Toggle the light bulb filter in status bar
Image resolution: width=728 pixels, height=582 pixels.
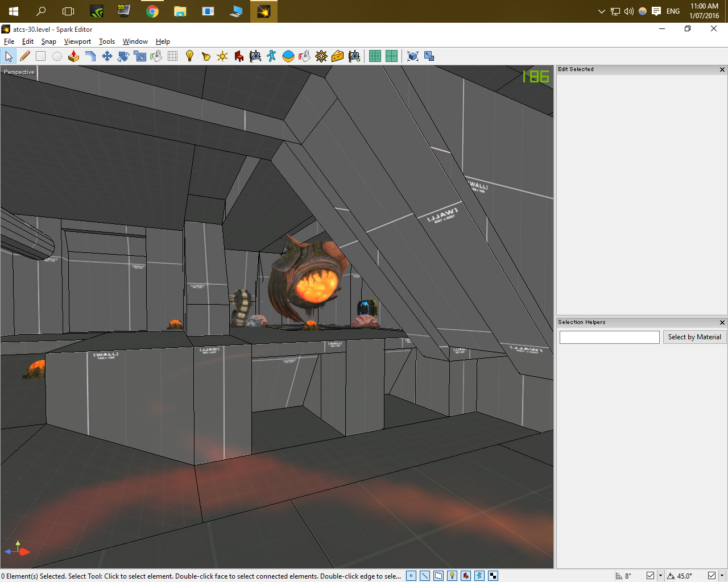click(452, 576)
